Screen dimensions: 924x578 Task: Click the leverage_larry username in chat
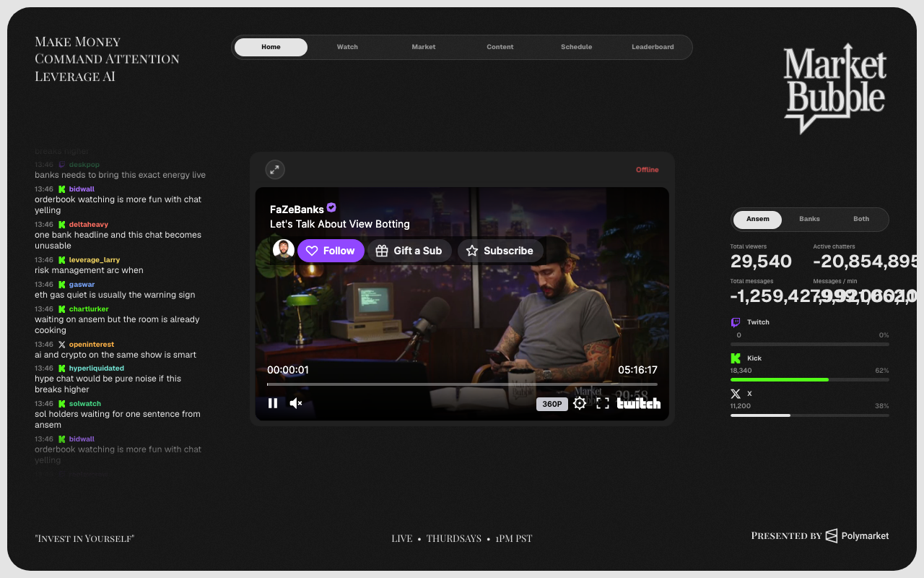tap(95, 260)
